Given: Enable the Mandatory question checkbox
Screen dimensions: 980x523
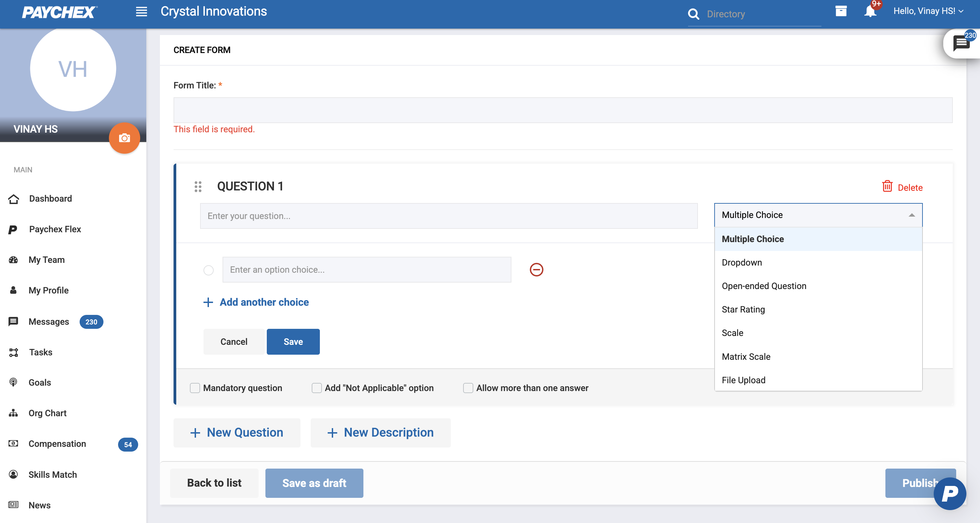Looking at the screenshot, I should click(195, 388).
